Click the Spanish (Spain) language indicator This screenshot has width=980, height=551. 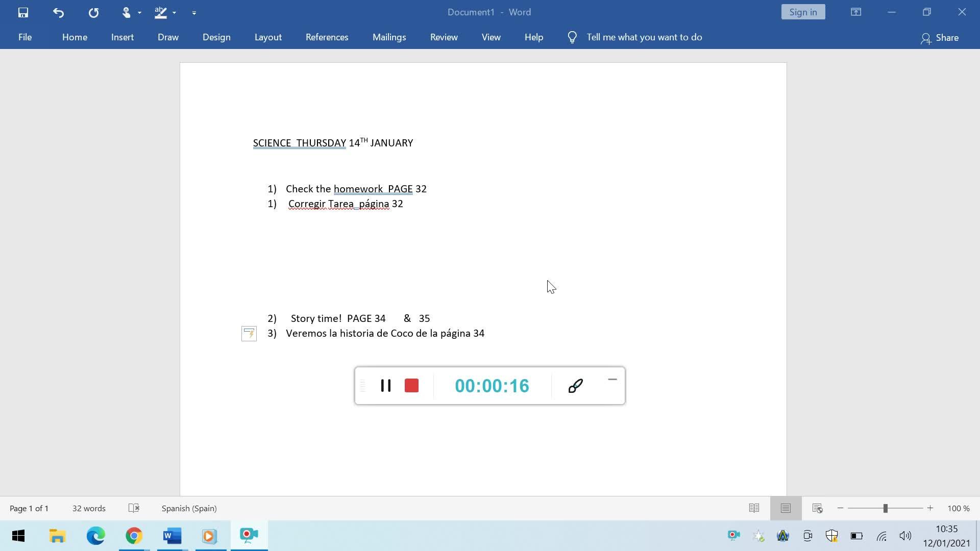[189, 508]
